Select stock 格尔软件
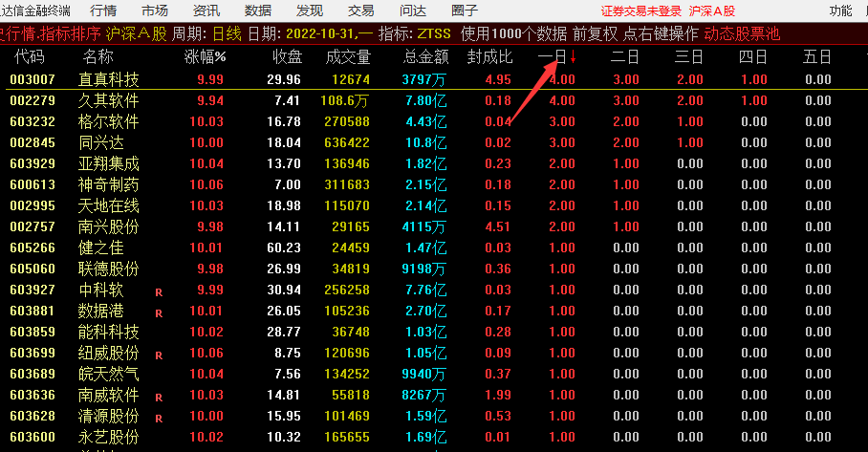 [x=109, y=121]
